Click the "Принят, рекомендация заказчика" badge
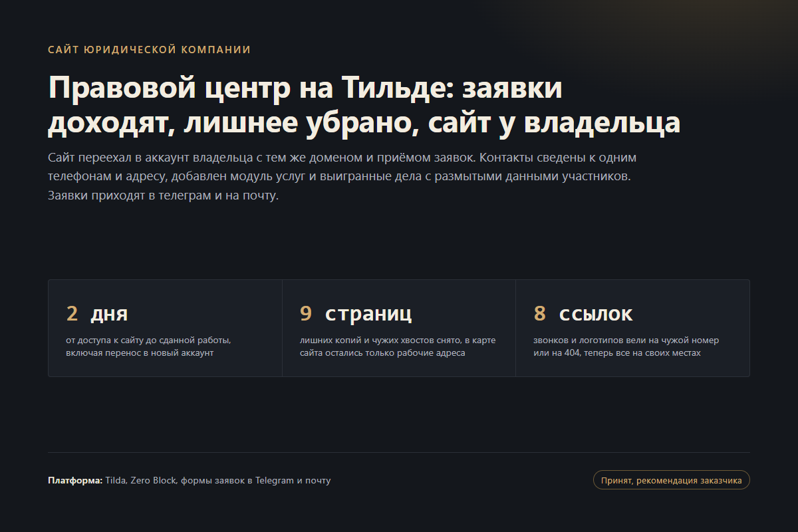 pyautogui.click(x=671, y=480)
